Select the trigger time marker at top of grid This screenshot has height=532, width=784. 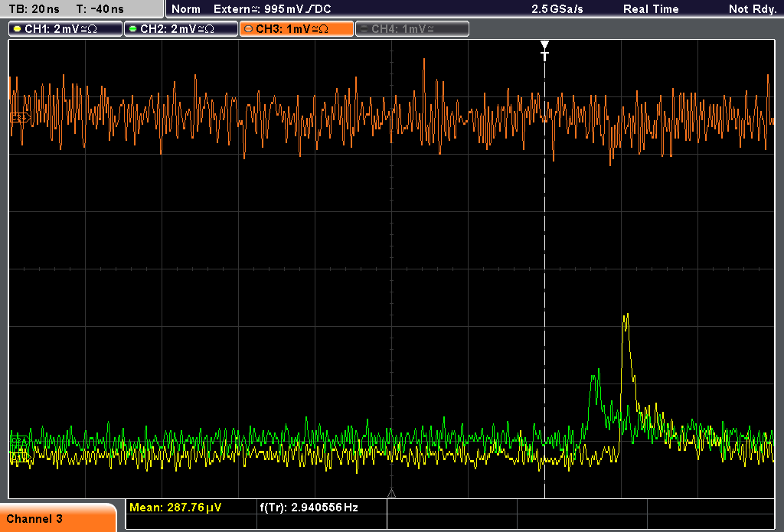pos(544,51)
